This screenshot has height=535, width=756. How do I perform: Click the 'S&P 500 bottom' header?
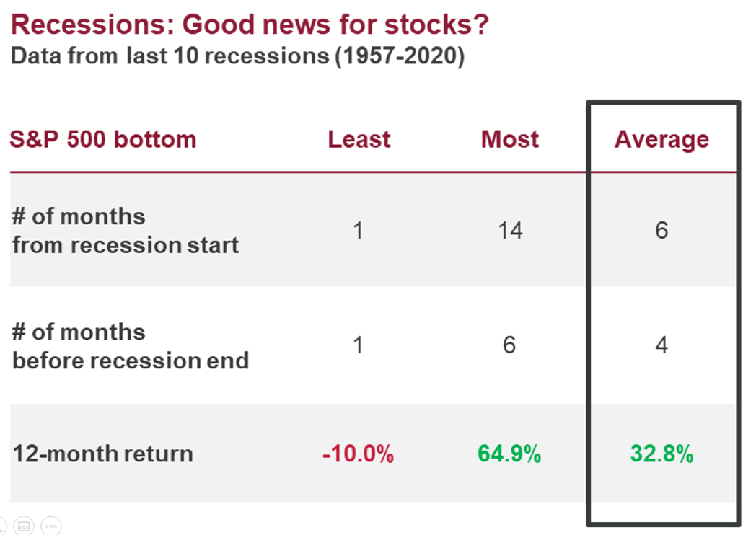(x=103, y=139)
